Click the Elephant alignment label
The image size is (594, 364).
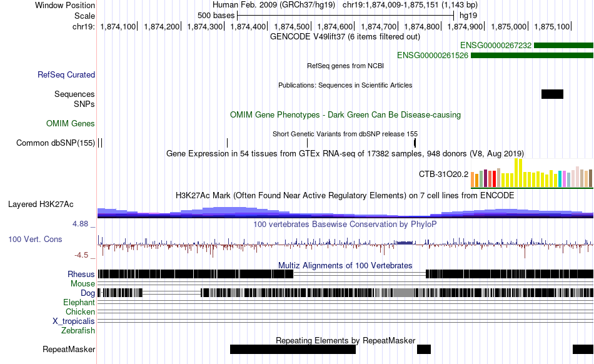[x=79, y=302]
